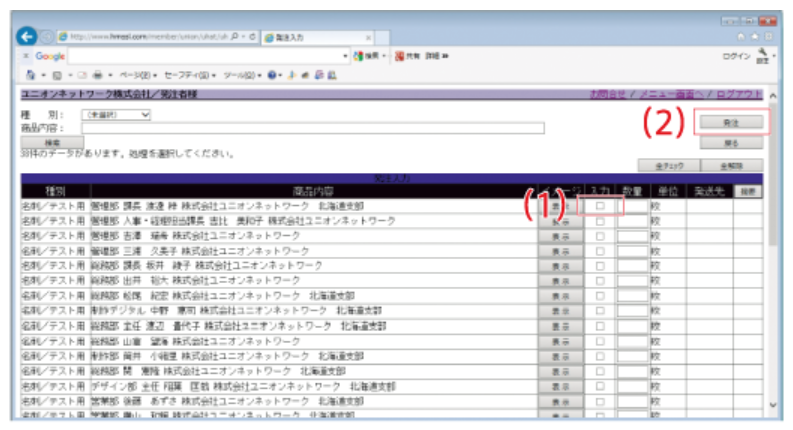The height and width of the screenshot is (430, 793).
Task: Focus the 数量 field for 管理部 三浦 row
Action: [x=633, y=251]
